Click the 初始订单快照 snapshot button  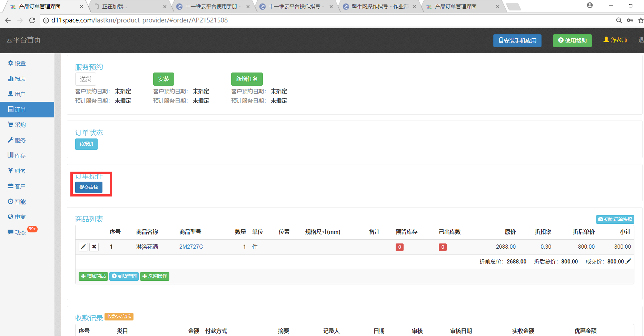tap(615, 219)
